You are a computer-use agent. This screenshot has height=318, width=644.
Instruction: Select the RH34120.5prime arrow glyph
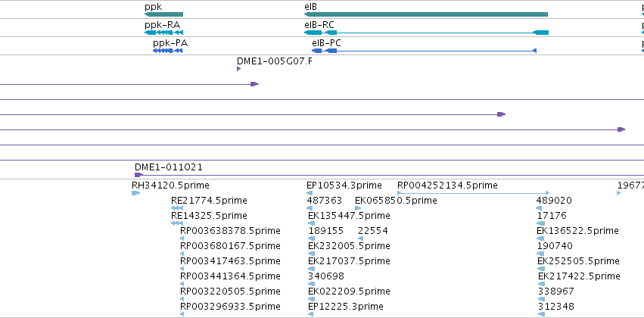coord(136,193)
